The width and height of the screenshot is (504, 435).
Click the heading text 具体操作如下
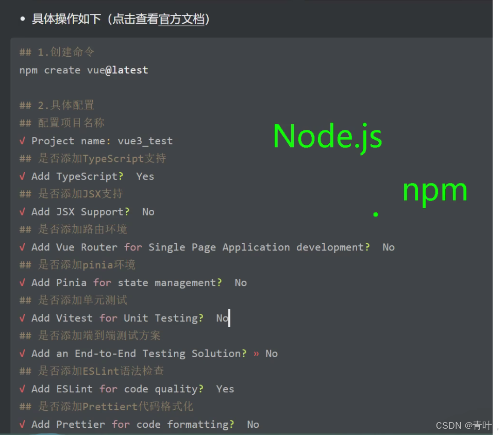[66, 19]
